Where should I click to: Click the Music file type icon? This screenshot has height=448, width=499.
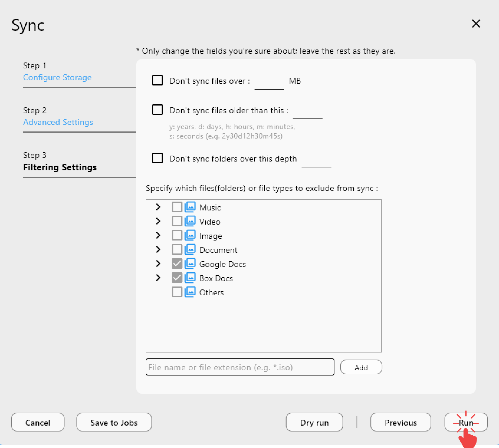tap(191, 207)
